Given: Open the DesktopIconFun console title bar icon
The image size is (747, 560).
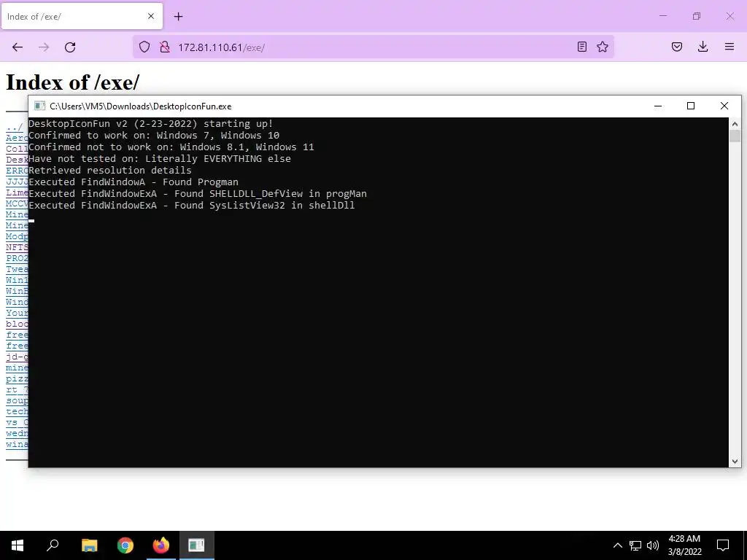Looking at the screenshot, I should click(39, 106).
